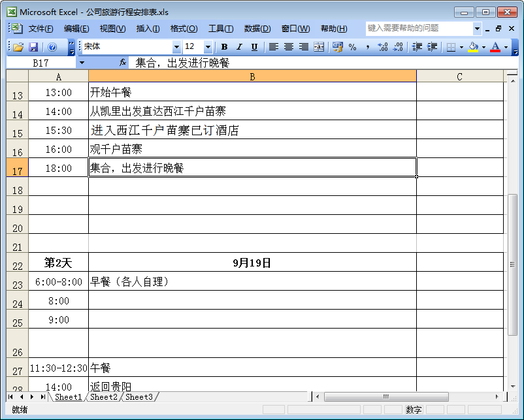Toggle underline formatting
The image size is (524, 420).
point(254,47)
